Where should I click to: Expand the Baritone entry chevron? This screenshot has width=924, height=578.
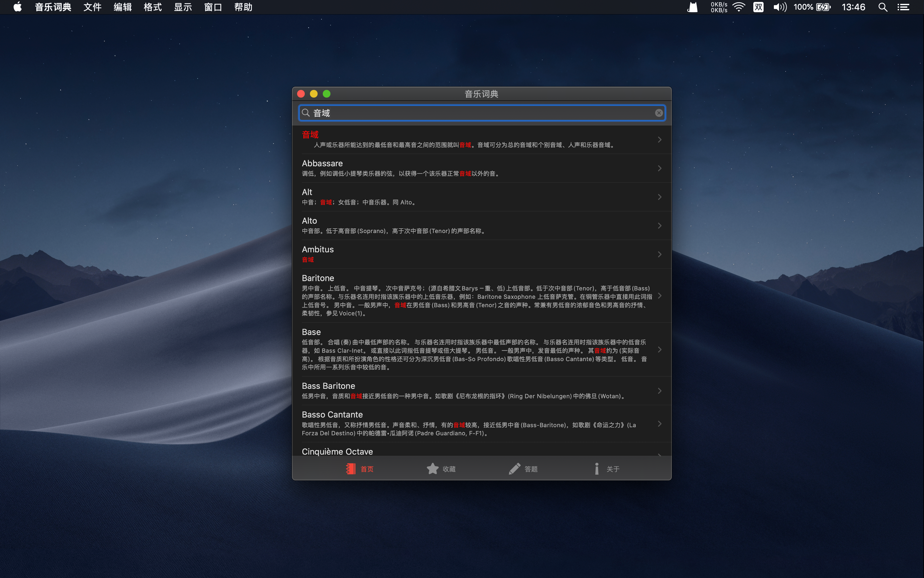[659, 295]
